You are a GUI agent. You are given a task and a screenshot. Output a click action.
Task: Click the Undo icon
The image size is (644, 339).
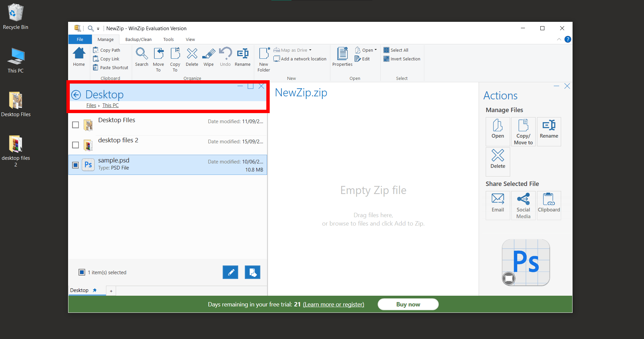pyautogui.click(x=225, y=56)
